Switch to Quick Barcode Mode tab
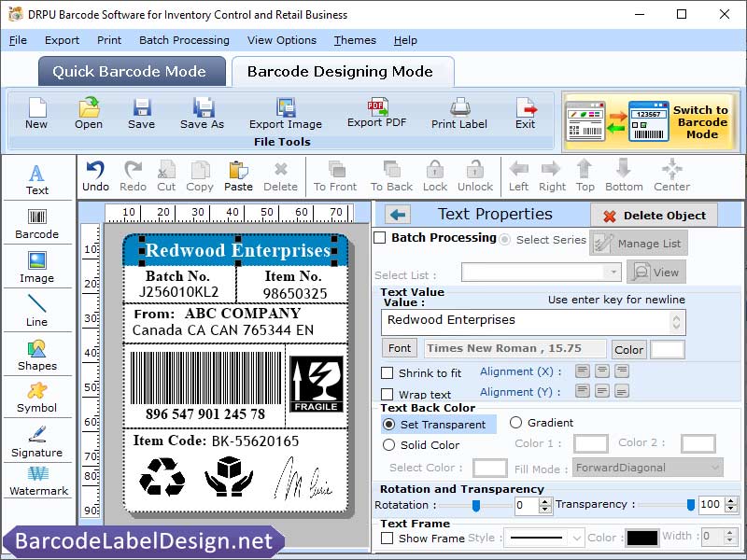This screenshot has width=747, height=560. click(131, 71)
